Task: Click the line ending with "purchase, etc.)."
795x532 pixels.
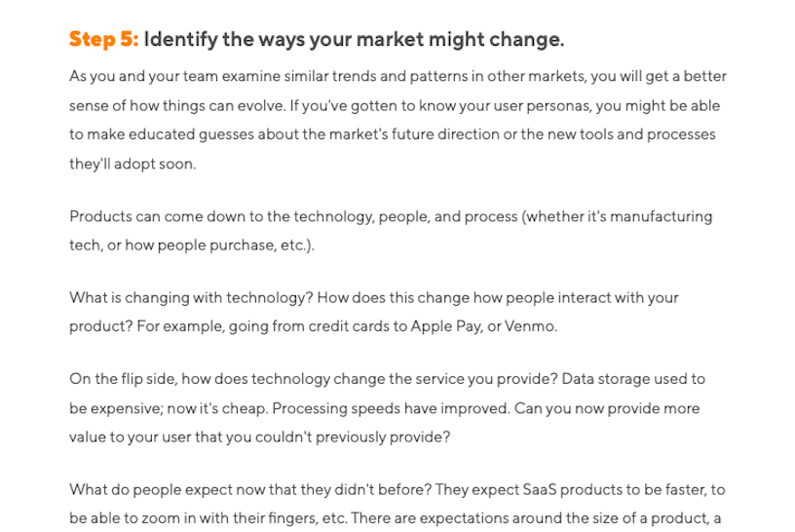Action: 192,245
